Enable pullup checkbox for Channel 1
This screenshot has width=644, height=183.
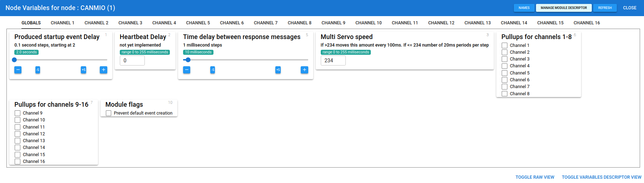click(x=505, y=45)
